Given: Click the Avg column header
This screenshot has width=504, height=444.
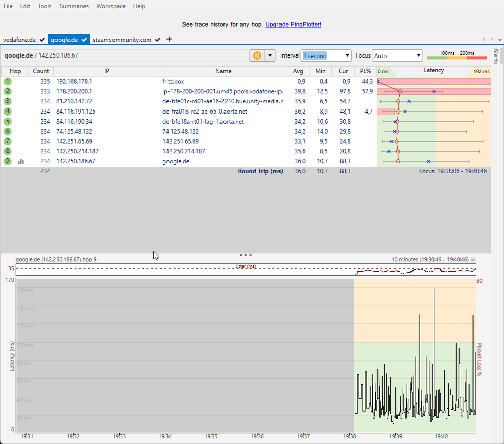Looking at the screenshot, I should [x=298, y=71].
